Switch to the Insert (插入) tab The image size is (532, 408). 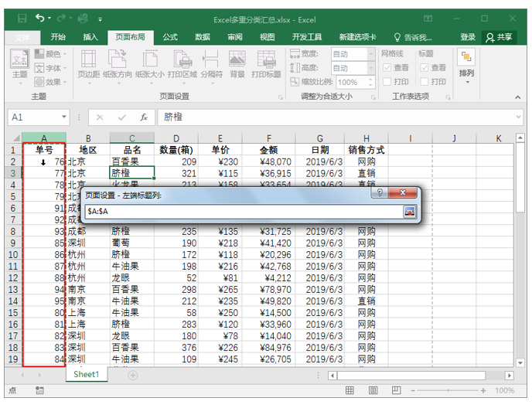coord(90,37)
